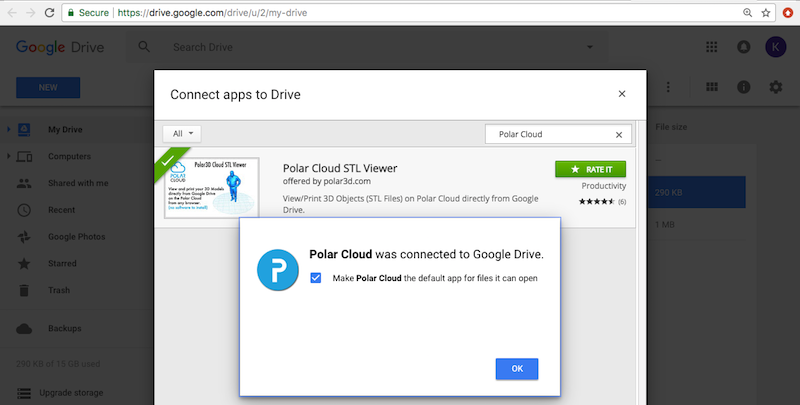Click the Search Drive magnifier icon

(144, 47)
